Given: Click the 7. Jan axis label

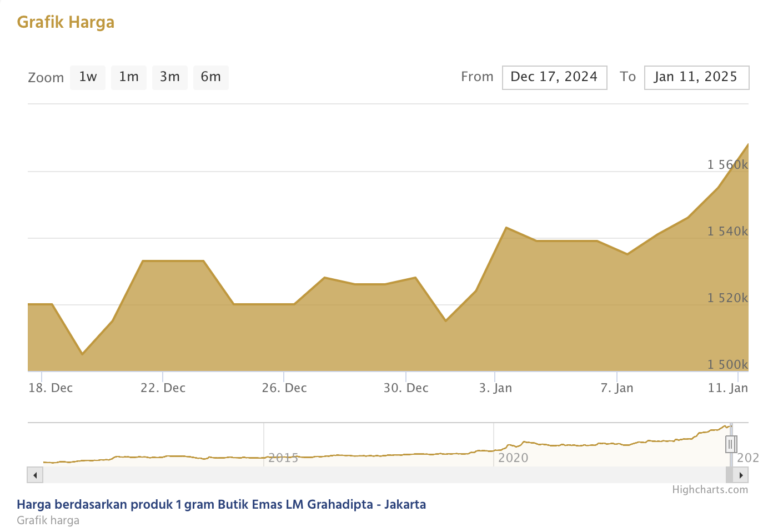Looking at the screenshot, I should pos(617,388).
